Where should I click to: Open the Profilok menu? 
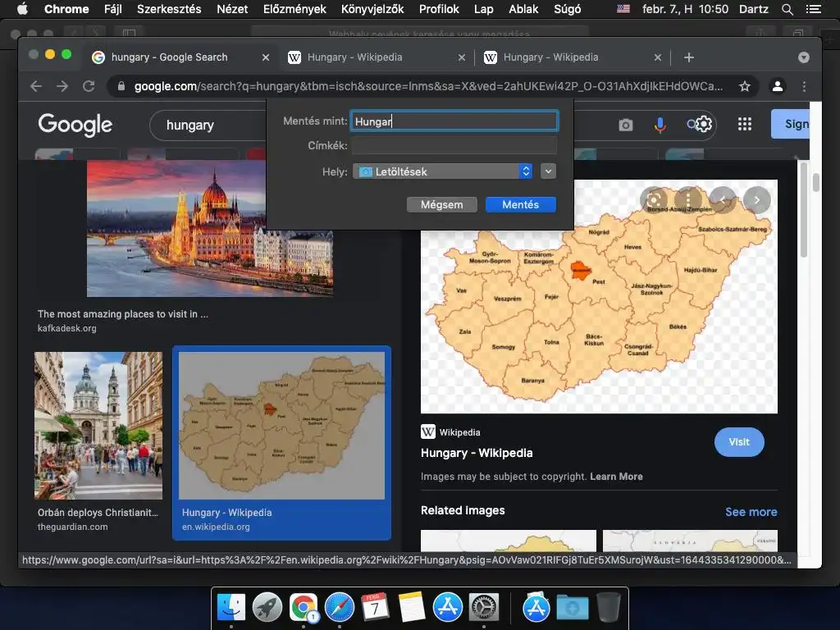point(439,9)
